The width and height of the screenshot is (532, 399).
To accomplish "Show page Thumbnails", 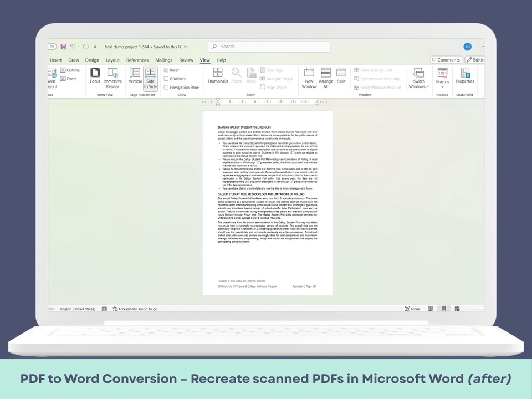I will (218, 76).
